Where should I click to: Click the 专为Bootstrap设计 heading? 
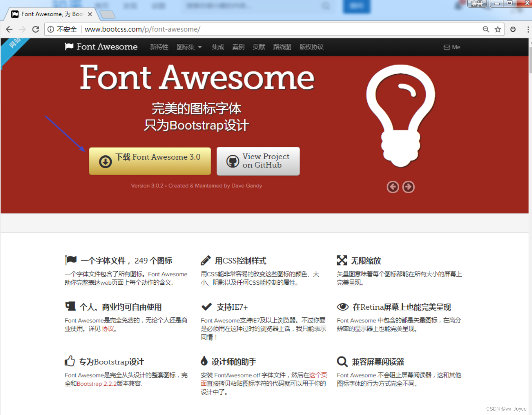pyautogui.click(x=111, y=362)
